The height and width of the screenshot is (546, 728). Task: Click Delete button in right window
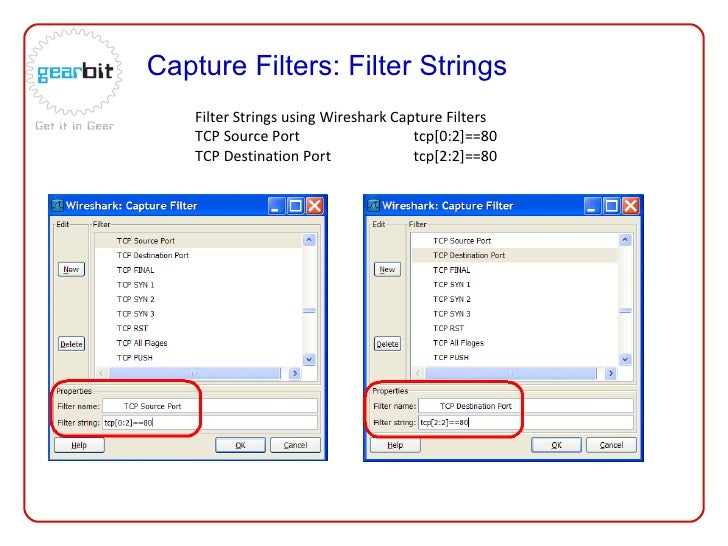pos(388,344)
